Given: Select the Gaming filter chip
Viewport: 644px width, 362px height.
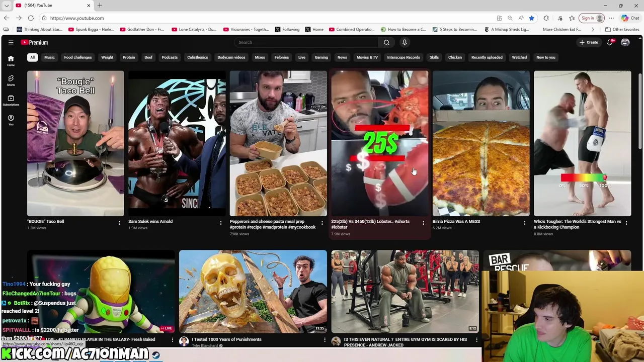Looking at the screenshot, I should pos(321,57).
